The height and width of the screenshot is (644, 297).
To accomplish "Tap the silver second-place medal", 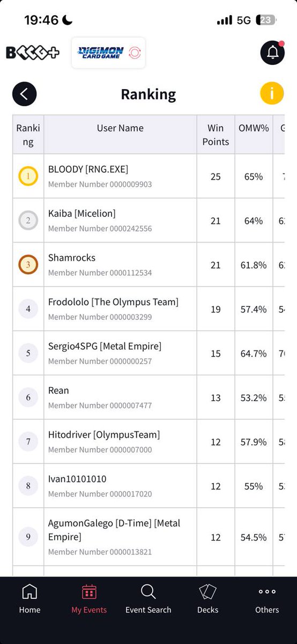I will 28,220.
